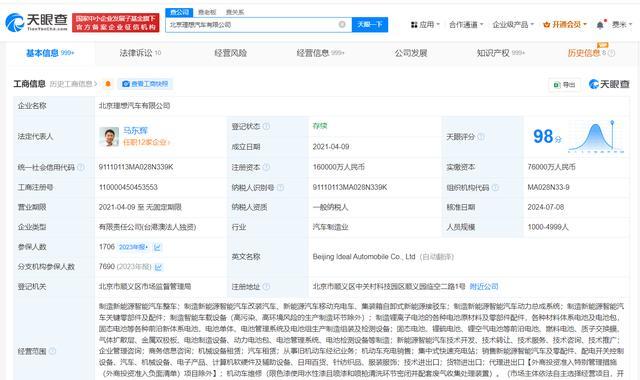The image size is (640, 380).
Task: Open the 开通会员 membership dropdown
Action: click(x=565, y=24)
